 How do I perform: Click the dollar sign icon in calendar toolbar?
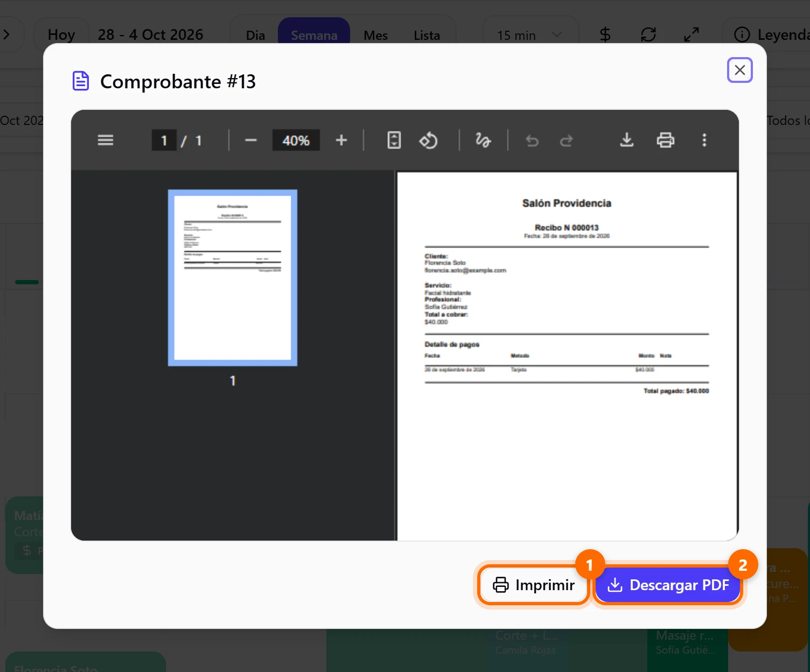(605, 35)
